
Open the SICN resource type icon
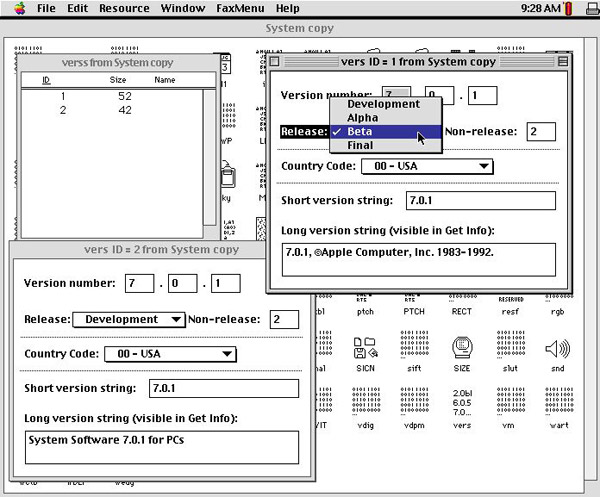pos(363,352)
